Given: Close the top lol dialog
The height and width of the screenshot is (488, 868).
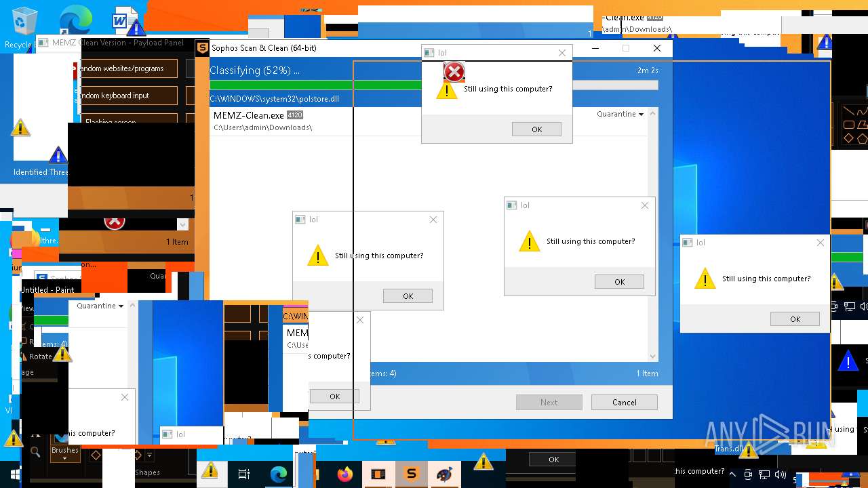Looking at the screenshot, I should click(561, 53).
